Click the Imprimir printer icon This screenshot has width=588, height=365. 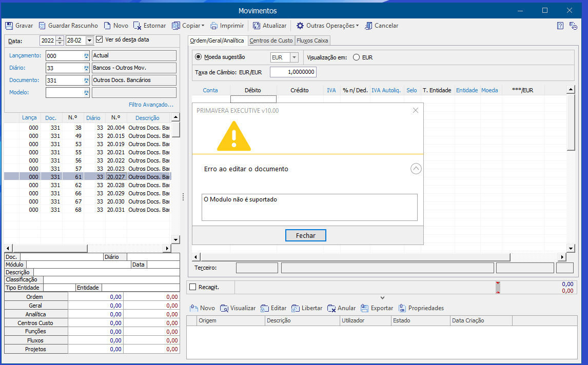pyautogui.click(x=214, y=26)
